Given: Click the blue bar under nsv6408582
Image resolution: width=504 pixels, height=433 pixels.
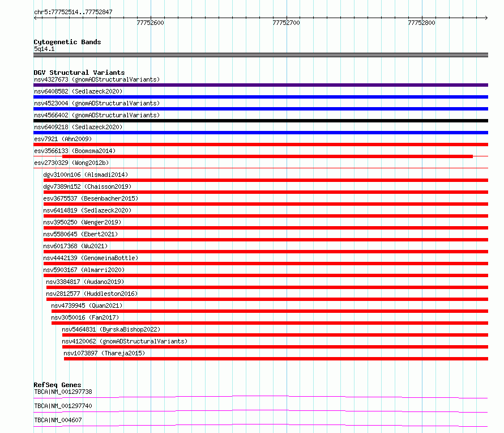Looking at the screenshot, I should coord(260,97).
